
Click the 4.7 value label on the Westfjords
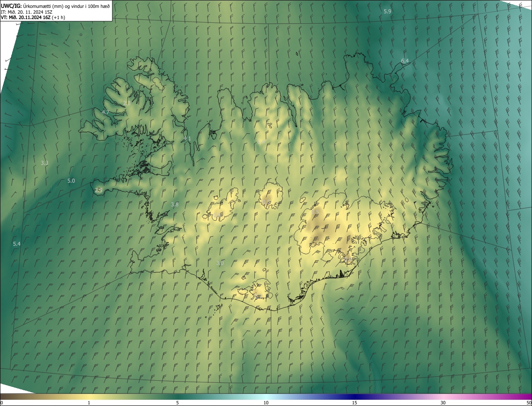click(106, 113)
